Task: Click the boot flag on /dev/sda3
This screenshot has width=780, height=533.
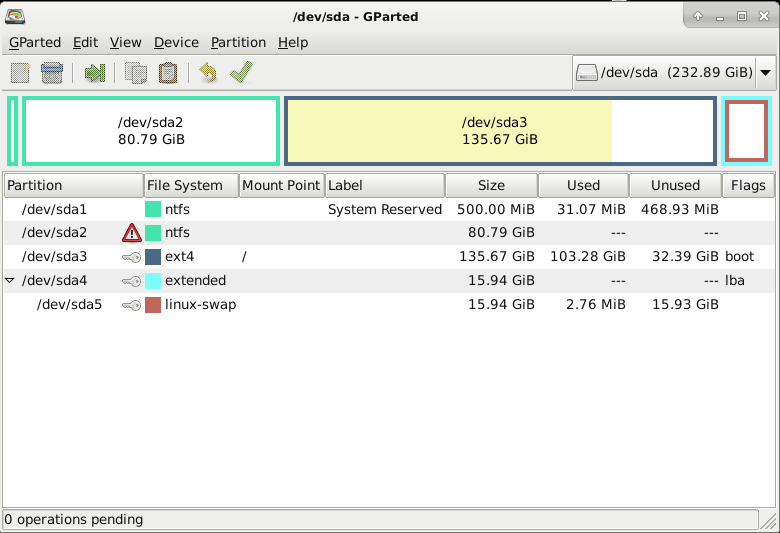Action: click(740, 257)
